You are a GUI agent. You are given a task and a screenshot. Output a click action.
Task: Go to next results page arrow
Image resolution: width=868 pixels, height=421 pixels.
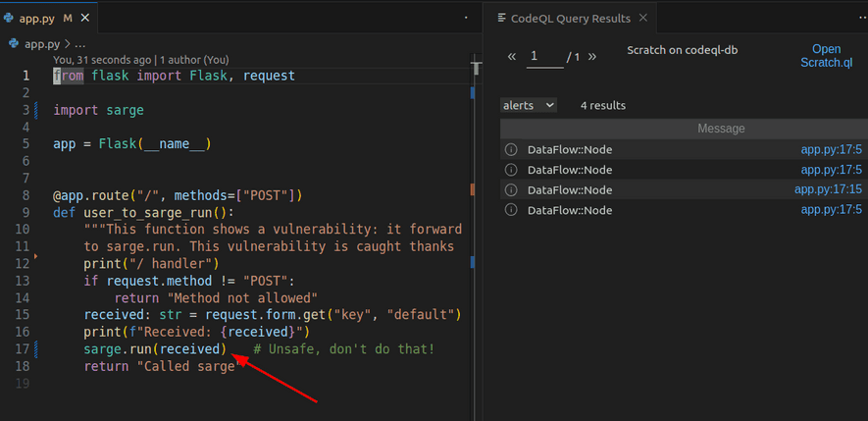click(x=594, y=57)
